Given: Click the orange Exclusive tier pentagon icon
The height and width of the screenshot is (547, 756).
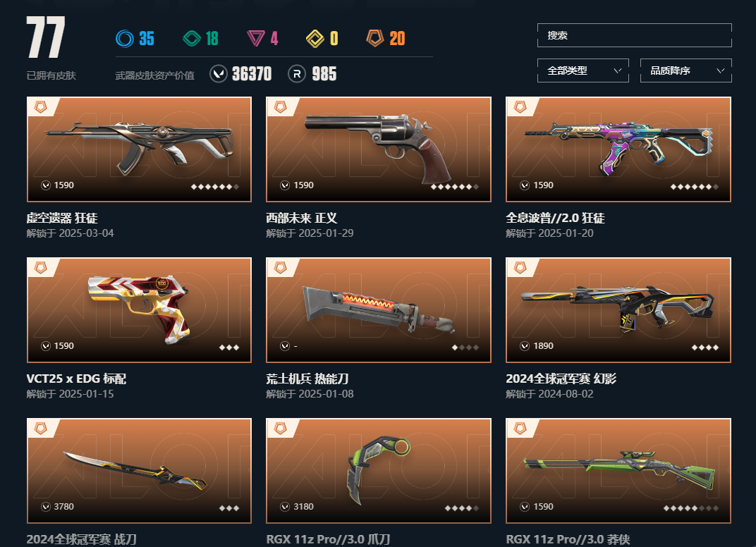Looking at the screenshot, I should (x=375, y=38).
